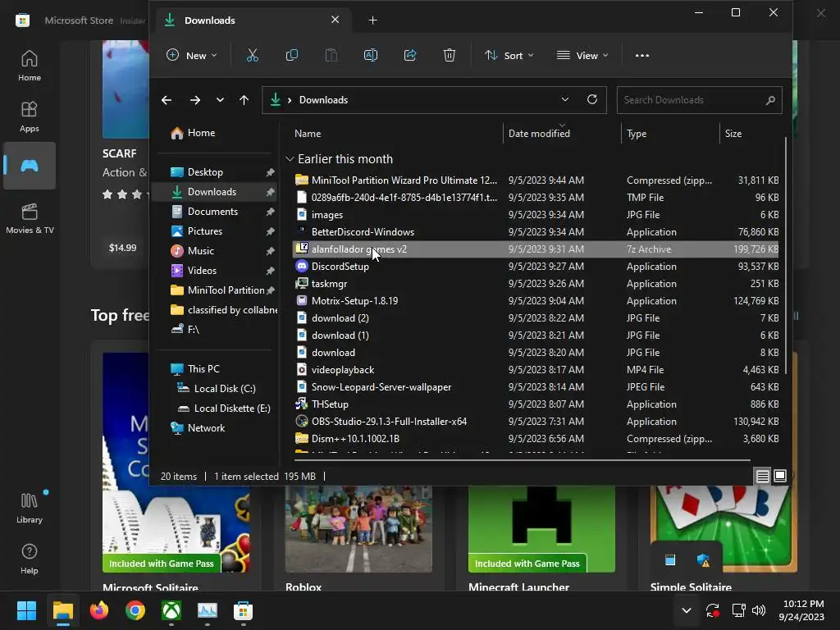Sort by the Size column header
Image resolution: width=840 pixels, height=630 pixels.
tap(733, 134)
